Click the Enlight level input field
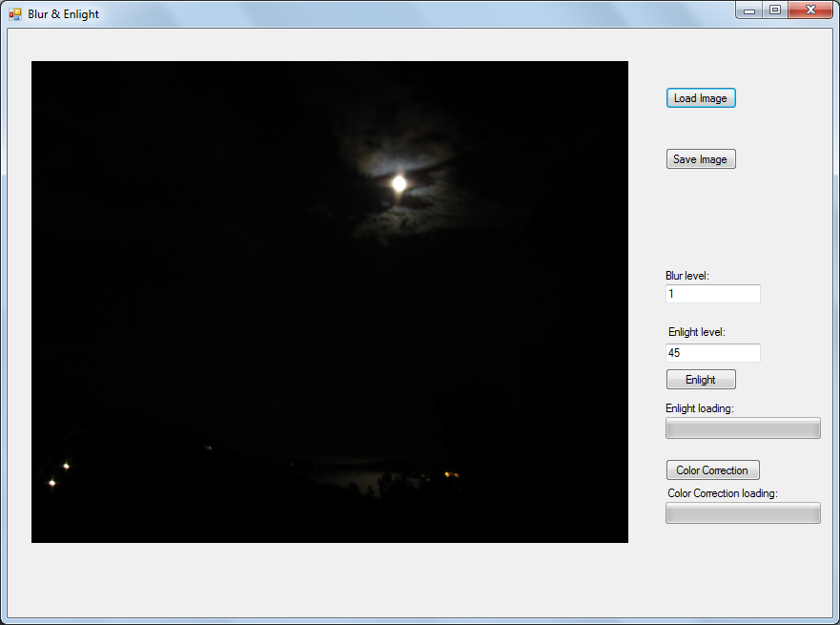This screenshot has width=840, height=625. pos(712,353)
